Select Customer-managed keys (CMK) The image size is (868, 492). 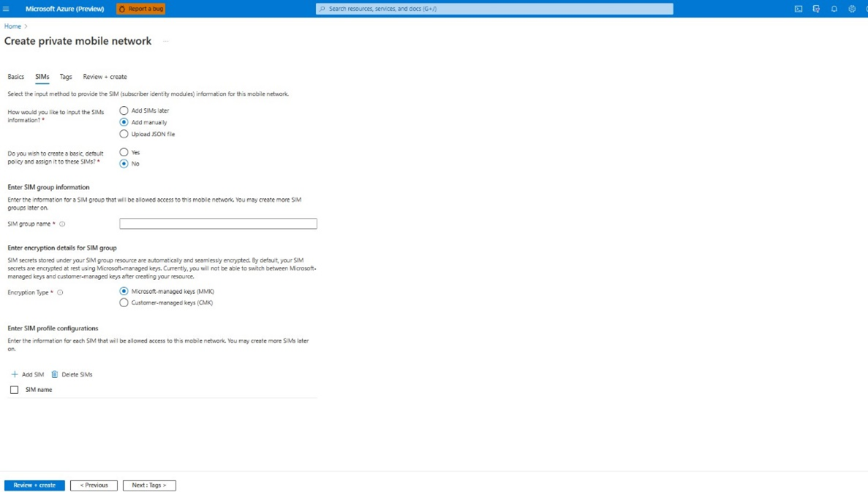pos(124,303)
